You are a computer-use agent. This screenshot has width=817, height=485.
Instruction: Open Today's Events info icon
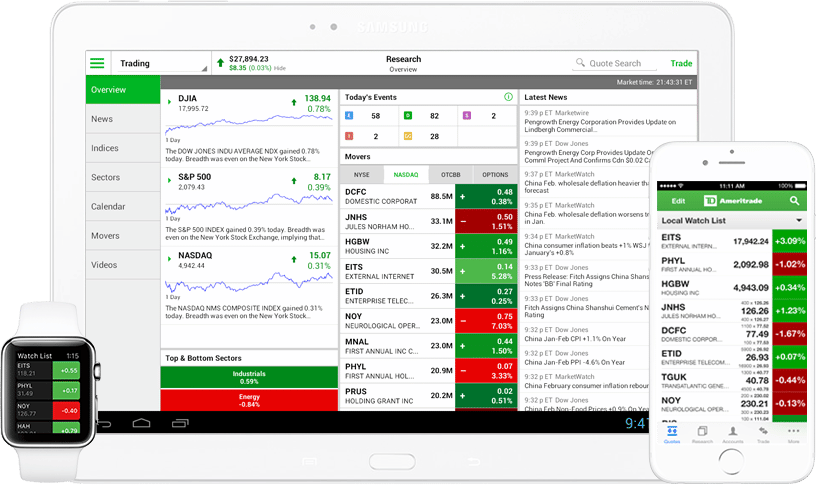tap(508, 97)
